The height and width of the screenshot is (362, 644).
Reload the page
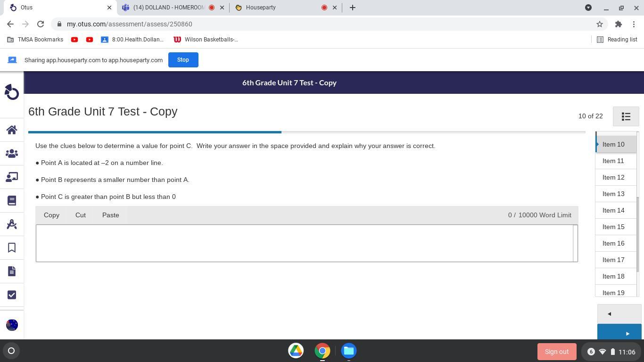tap(41, 24)
